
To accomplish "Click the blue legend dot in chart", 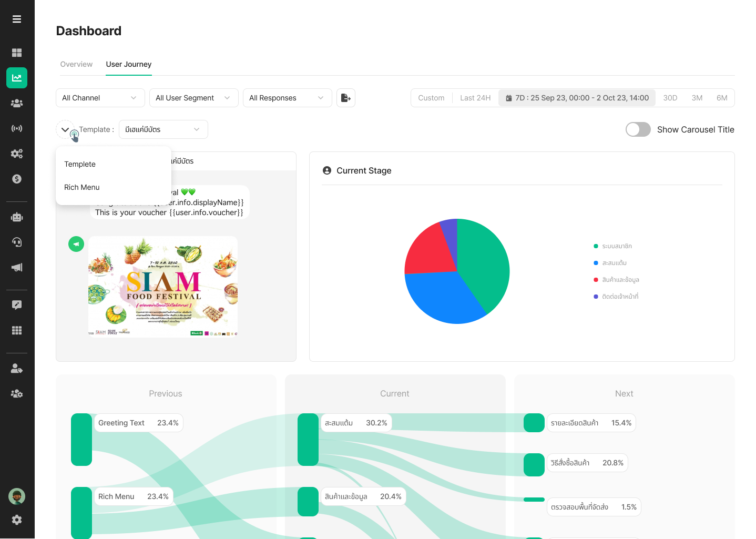I will [x=596, y=263].
